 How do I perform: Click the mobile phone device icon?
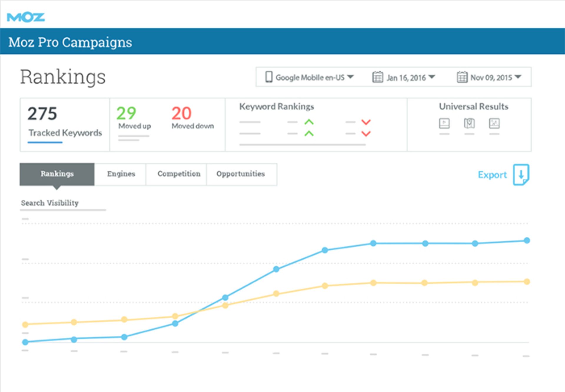click(x=269, y=77)
